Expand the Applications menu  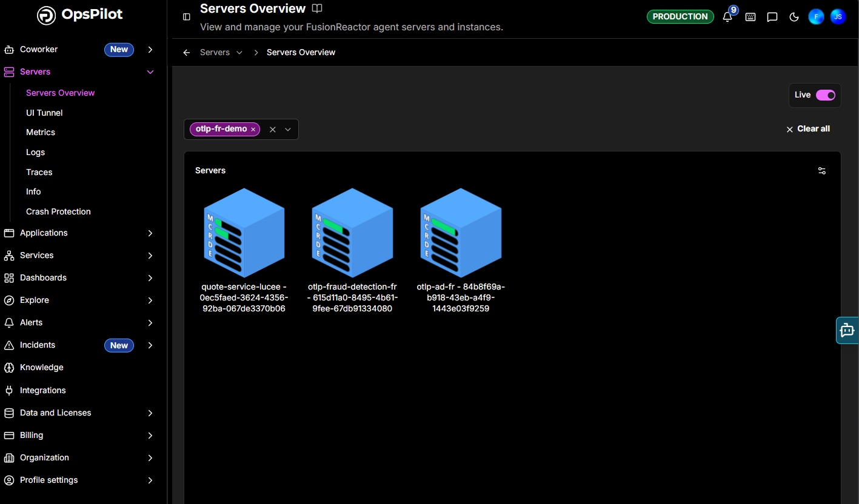[150, 233]
